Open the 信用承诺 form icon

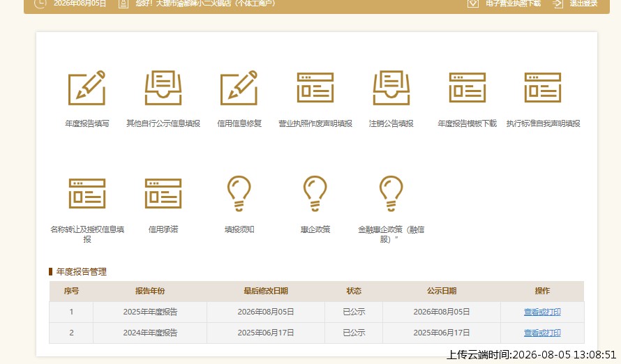point(163,193)
